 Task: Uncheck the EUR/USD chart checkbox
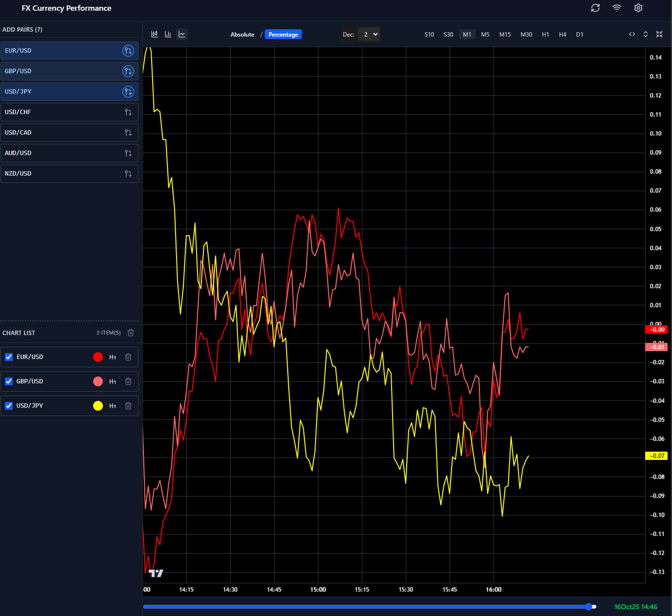(x=9, y=357)
